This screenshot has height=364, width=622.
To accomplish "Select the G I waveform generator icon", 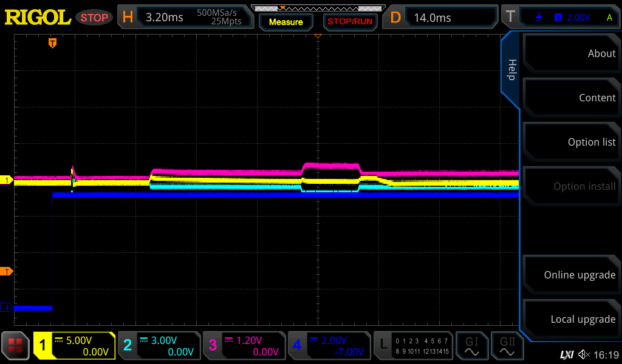I will click(x=472, y=346).
